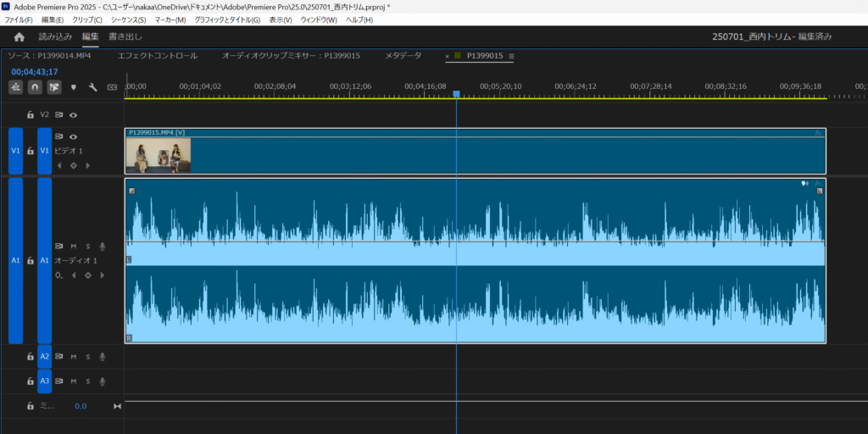Open the ファイル(F) menu

coord(19,19)
